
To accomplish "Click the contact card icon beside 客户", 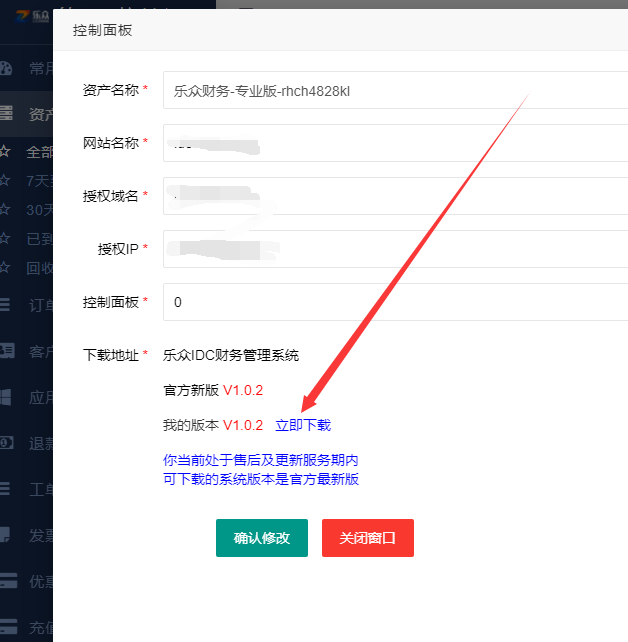I will 7,351.
